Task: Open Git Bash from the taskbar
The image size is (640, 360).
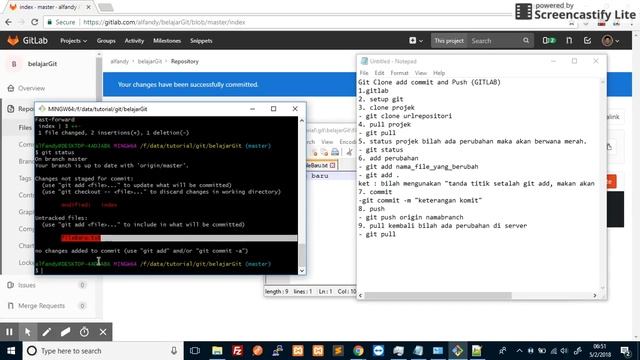Action: point(457,351)
